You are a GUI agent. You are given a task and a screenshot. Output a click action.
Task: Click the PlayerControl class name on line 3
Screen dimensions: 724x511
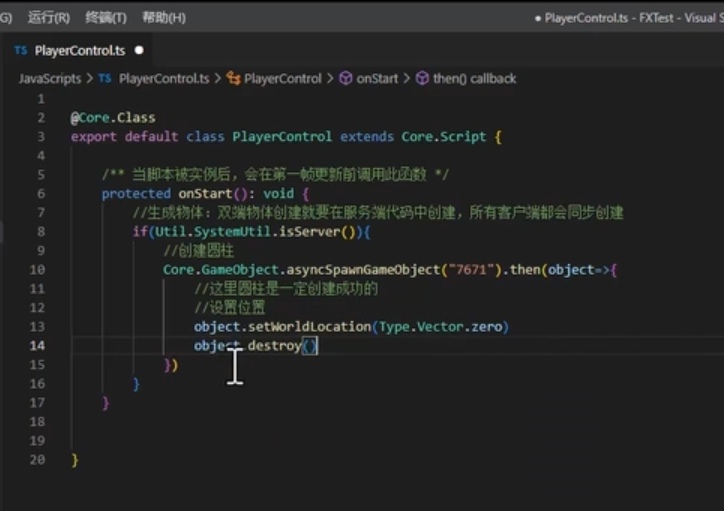coord(282,137)
